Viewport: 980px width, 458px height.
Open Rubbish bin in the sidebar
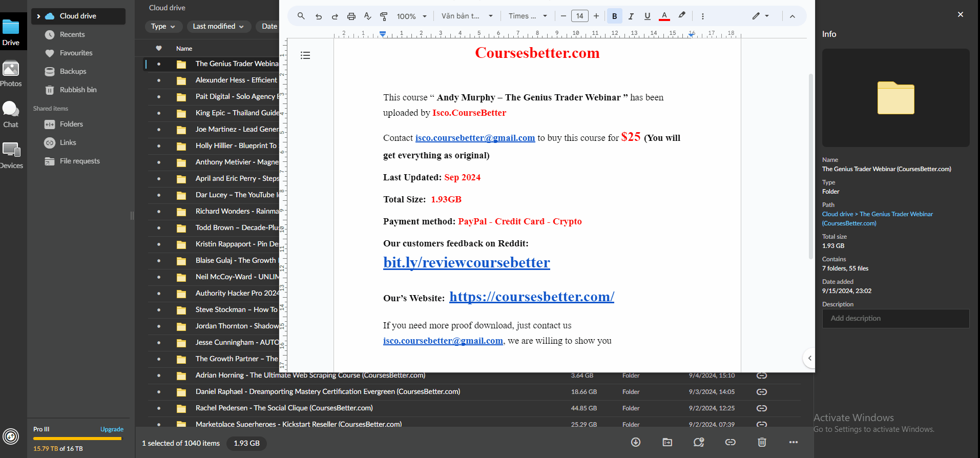(78, 90)
